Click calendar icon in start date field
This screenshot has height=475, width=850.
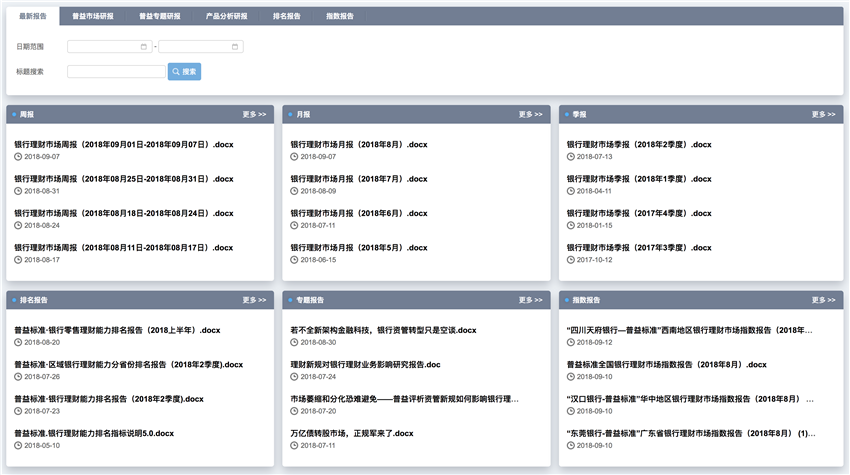144,46
